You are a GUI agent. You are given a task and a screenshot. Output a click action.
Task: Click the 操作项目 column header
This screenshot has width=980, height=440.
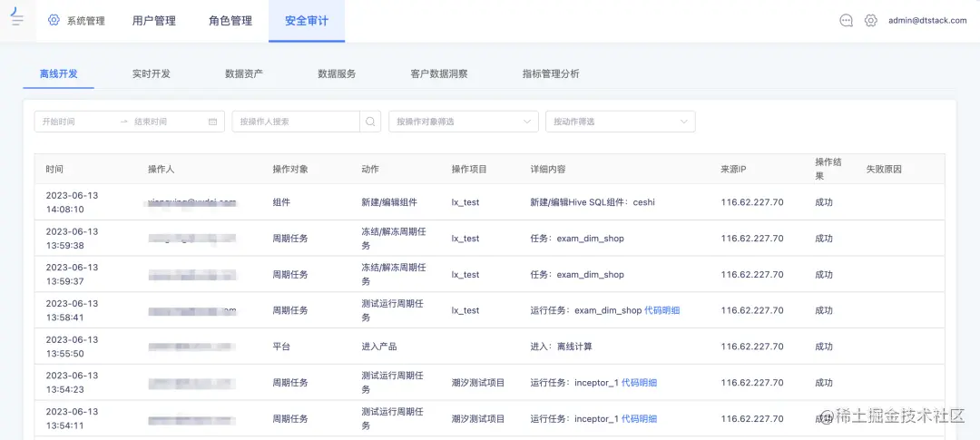[469, 170]
